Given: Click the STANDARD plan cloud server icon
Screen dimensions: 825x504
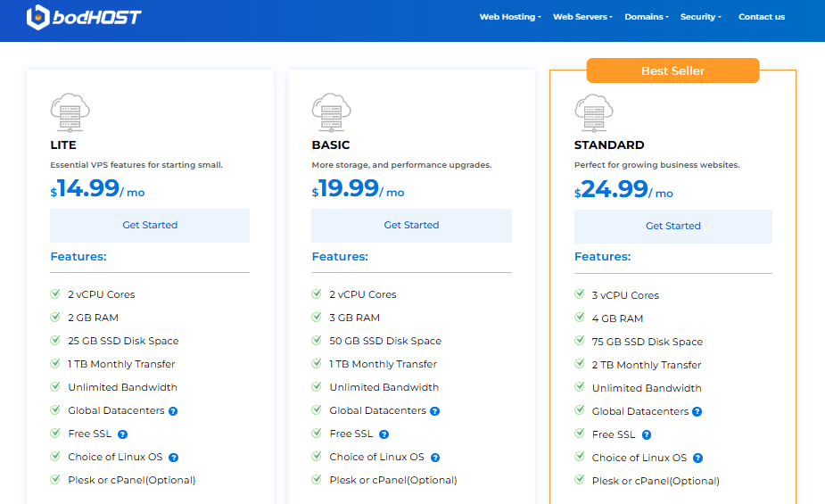Looking at the screenshot, I should pyautogui.click(x=594, y=112).
